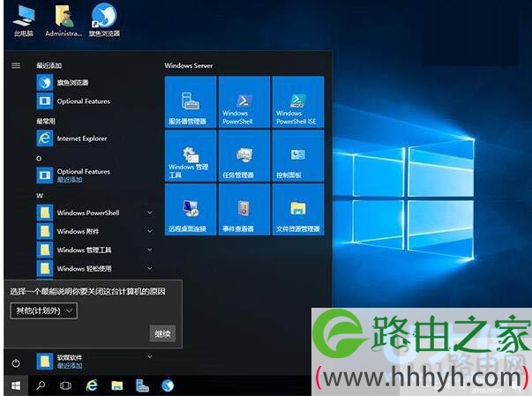Image resolution: width=532 pixels, height=396 pixels.
Task: Open Task View on the taskbar
Action: (x=65, y=385)
